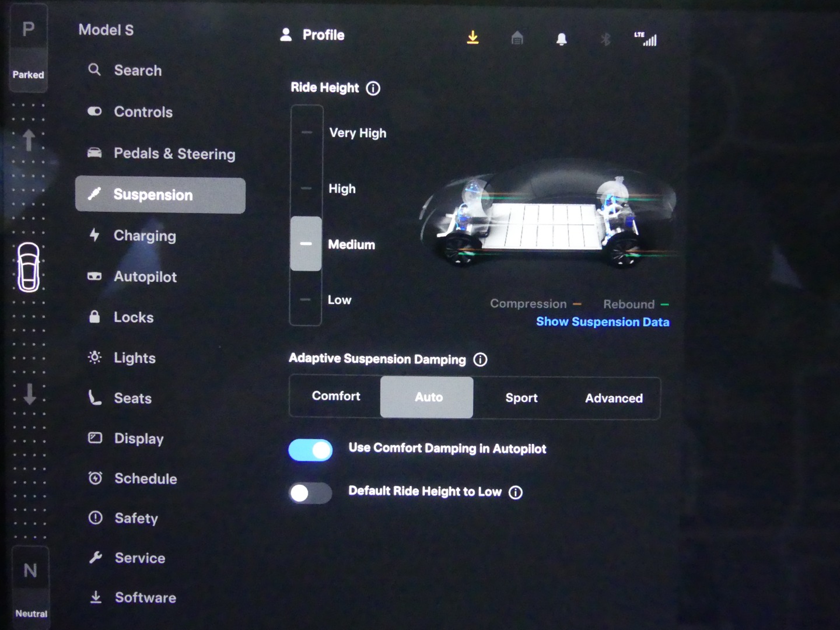Viewport: 840px width, 630px height.
Task: Open the Charging settings menu
Action: click(144, 236)
